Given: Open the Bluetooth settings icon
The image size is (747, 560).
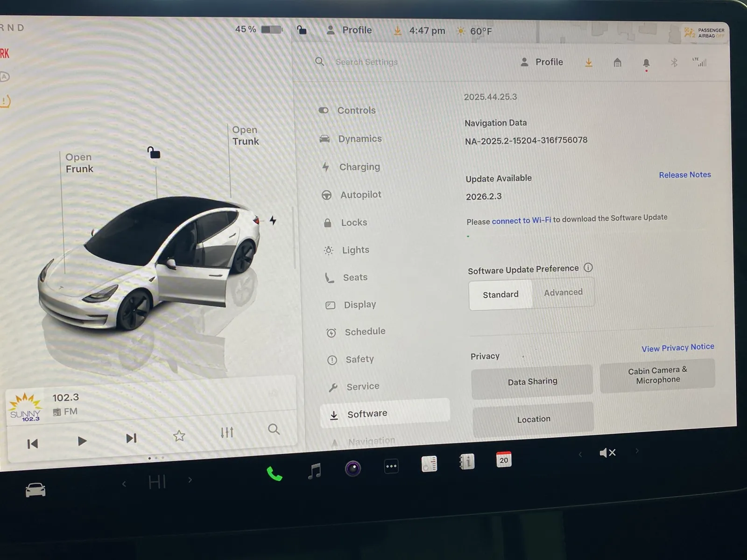Looking at the screenshot, I should pos(674,63).
